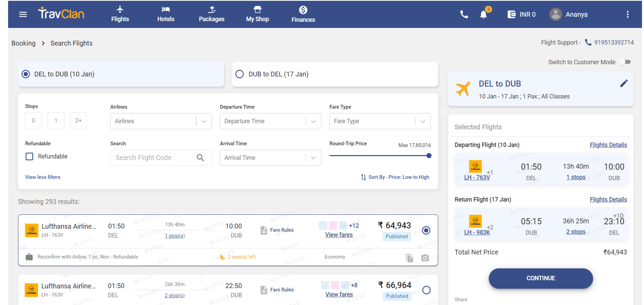644x305 pixels.
Task: Click the search magnifier in Search Flight Code
Action: tap(200, 157)
